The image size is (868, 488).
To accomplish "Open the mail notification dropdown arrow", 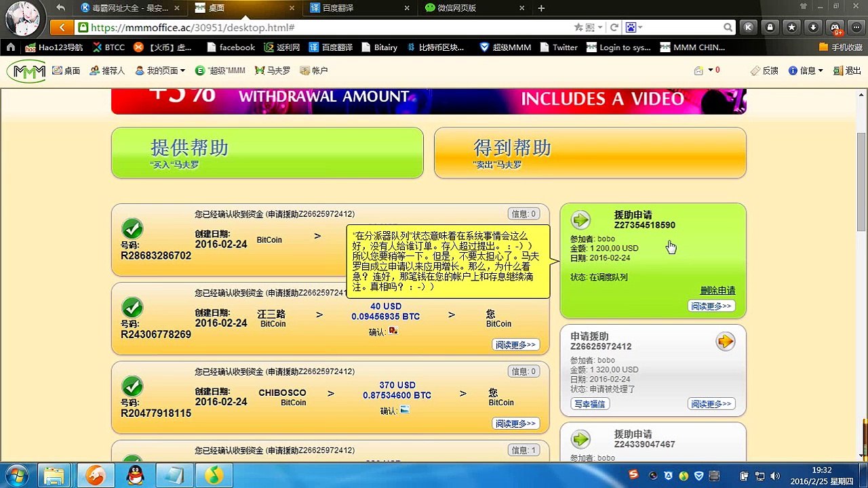I will tap(711, 70).
